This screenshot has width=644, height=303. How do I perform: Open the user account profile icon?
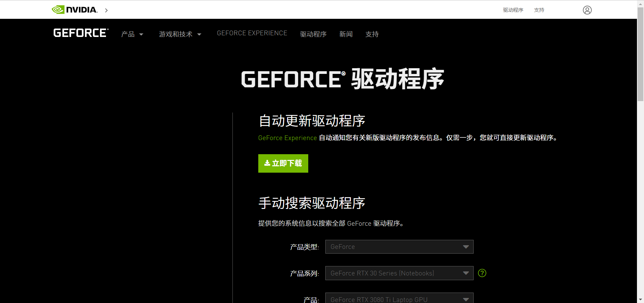(x=587, y=10)
